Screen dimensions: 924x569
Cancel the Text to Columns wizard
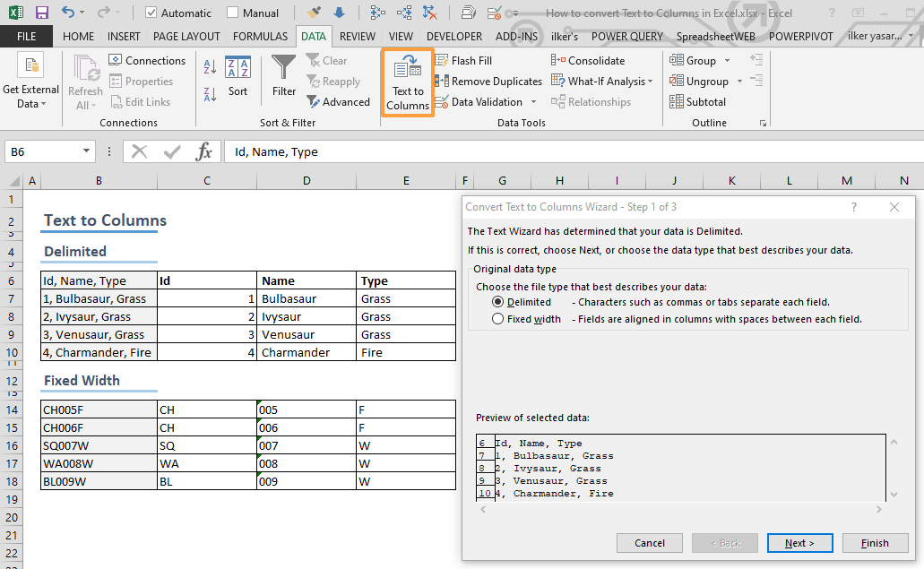649,542
